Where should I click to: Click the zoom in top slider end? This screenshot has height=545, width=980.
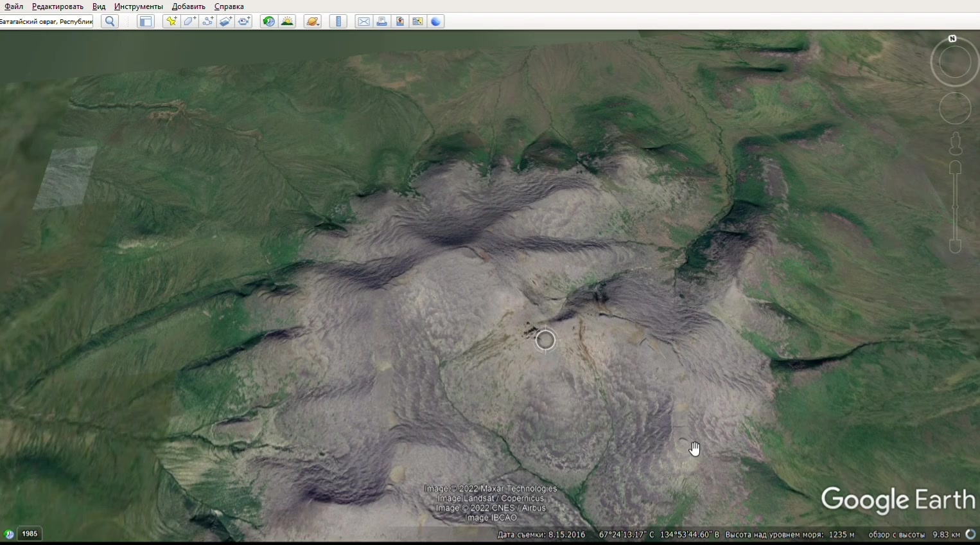[x=956, y=168]
